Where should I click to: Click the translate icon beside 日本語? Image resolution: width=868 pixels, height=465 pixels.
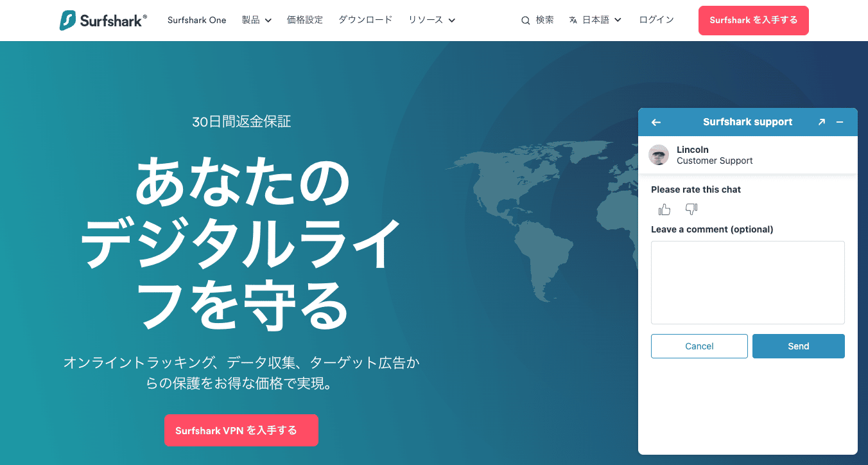[x=573, y=21]
